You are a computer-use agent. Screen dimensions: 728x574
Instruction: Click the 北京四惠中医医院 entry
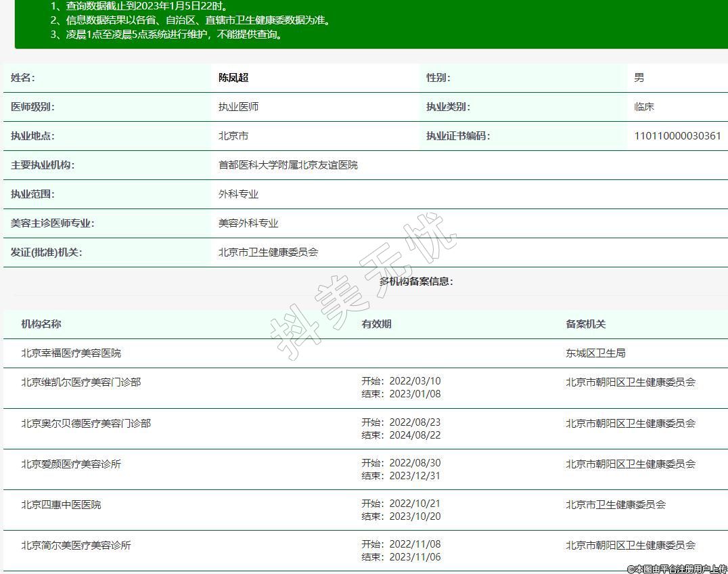coord(61,505)
